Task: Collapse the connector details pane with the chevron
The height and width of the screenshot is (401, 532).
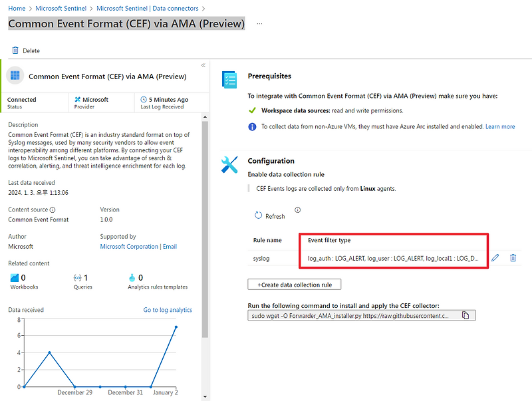Action: pos(203,65)
